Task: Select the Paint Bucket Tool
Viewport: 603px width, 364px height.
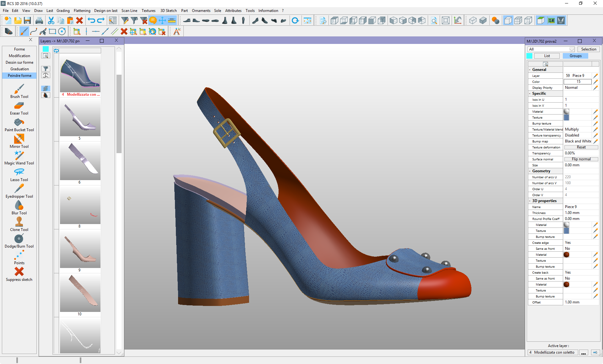Action: point(19,125)
